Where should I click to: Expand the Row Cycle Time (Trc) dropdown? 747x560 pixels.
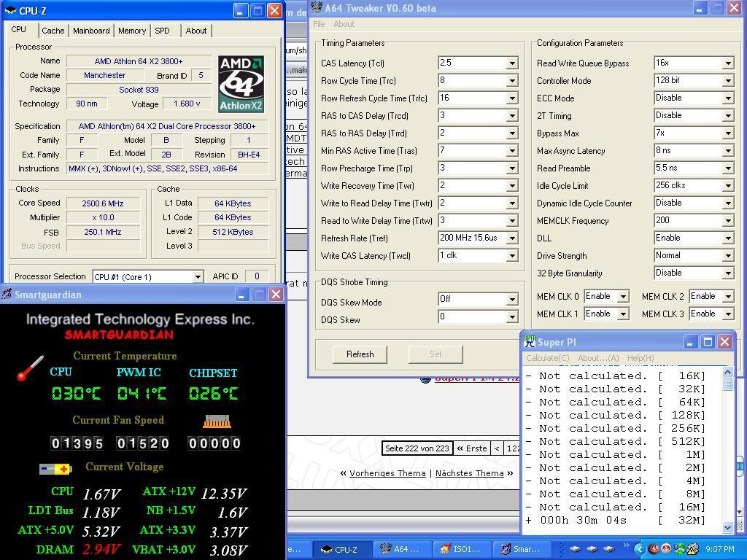(x=512, y=80)
